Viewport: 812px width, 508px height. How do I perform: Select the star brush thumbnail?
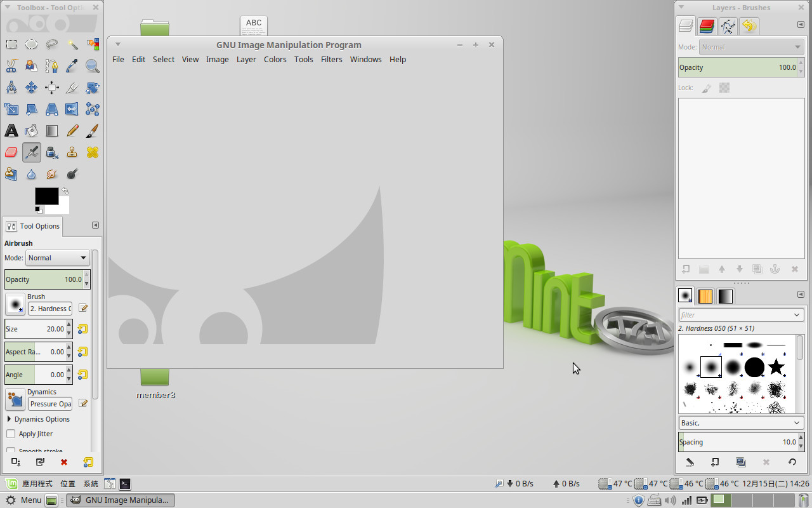[x=776, y=367]
